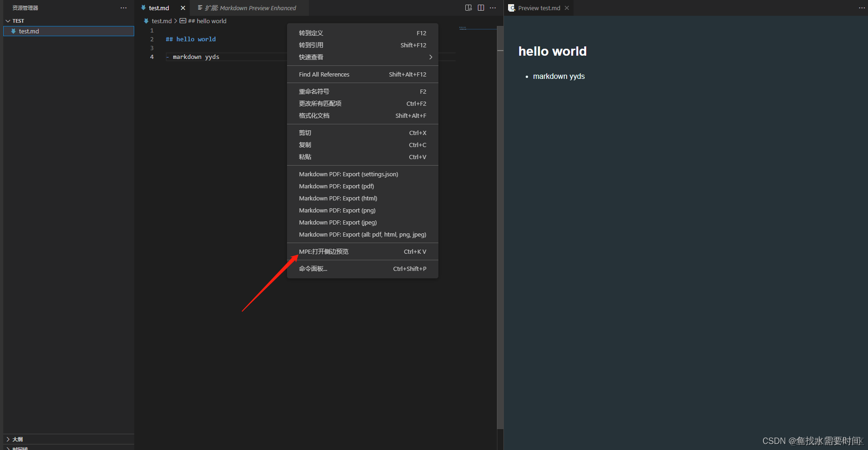868x450 pixels.
Task: Choose Markdown PDF: Export (png)
Action: coord(363,210)
